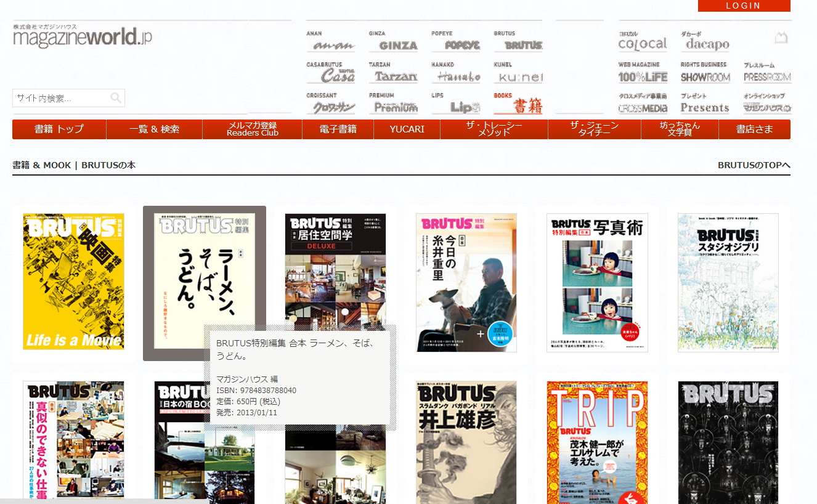
Task: Focus the サイト内検索 search field
Action: [68, 98]
